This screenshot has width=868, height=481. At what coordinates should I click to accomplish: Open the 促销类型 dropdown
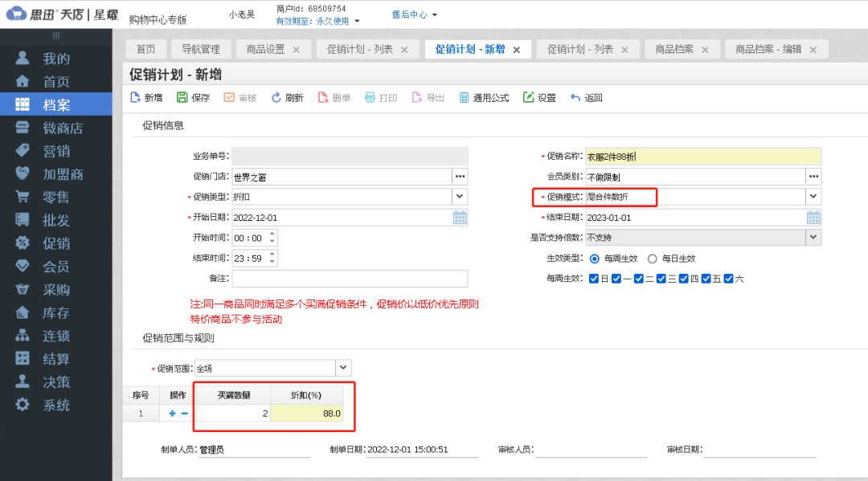click(x=459, y=197)
